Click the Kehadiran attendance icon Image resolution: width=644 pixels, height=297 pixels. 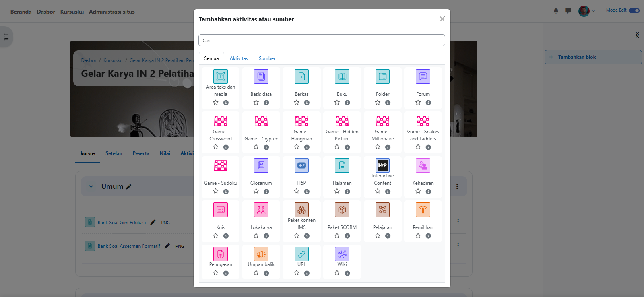click(x=423, y=165)
